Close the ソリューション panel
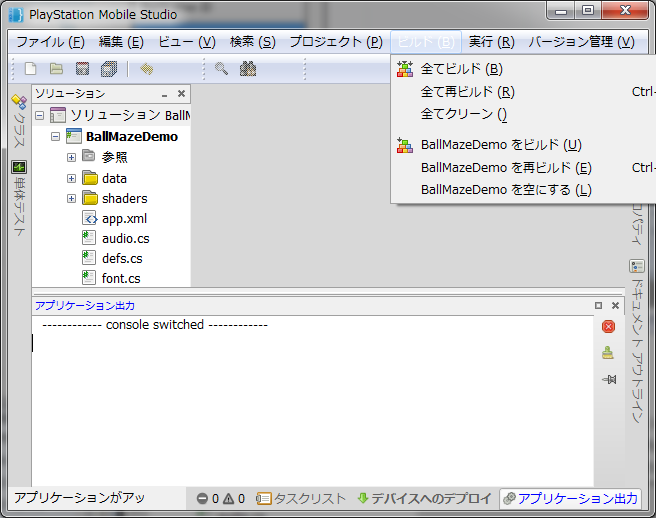The image size is (656, 518). click(181, 93)
